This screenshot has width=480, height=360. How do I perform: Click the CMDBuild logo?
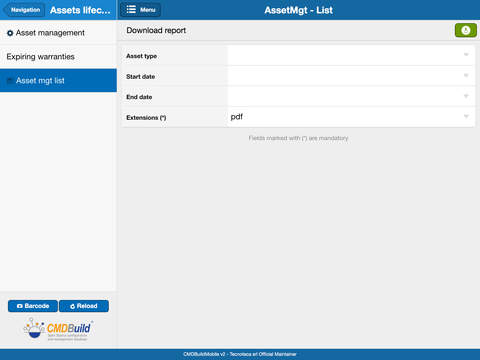pyautogui.click(x=58, y=330)
